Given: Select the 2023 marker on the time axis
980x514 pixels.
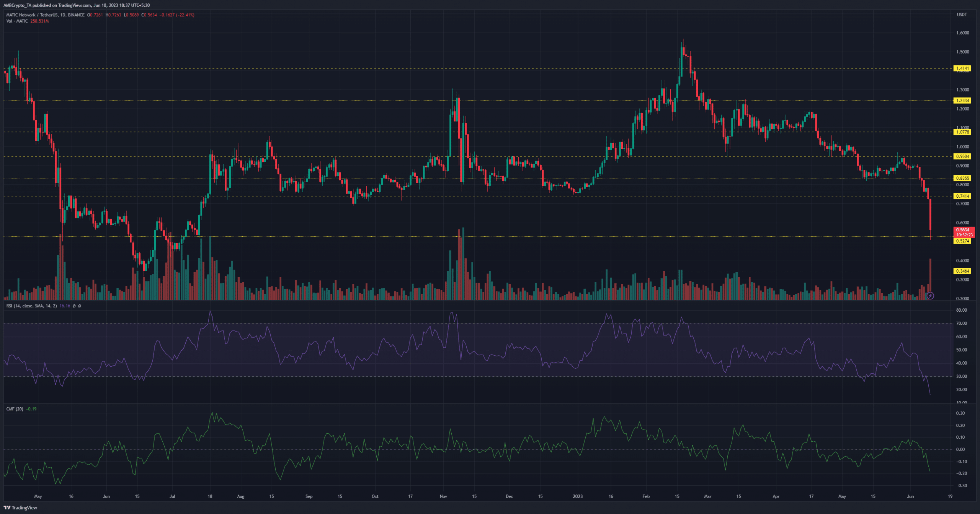Looking at the screenshot, I should click(x=578, y=496).
